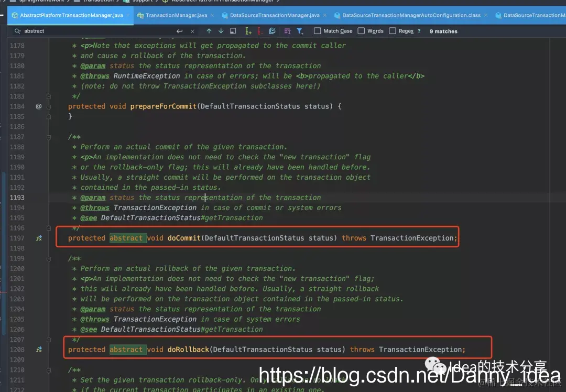Collapse the Javadoc fold at line 1199
Viewport: 566px width, 392px height.
click(49, 259)
